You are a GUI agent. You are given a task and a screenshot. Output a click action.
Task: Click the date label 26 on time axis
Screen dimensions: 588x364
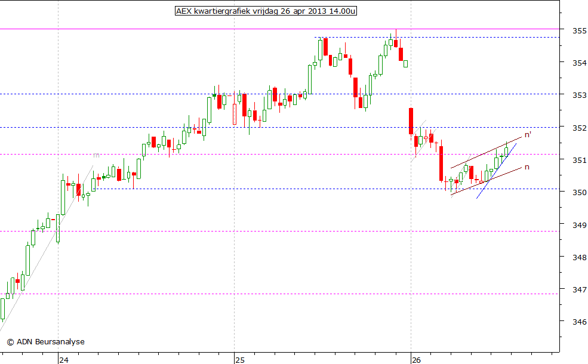pyautogui.click(x=416, y=360)
